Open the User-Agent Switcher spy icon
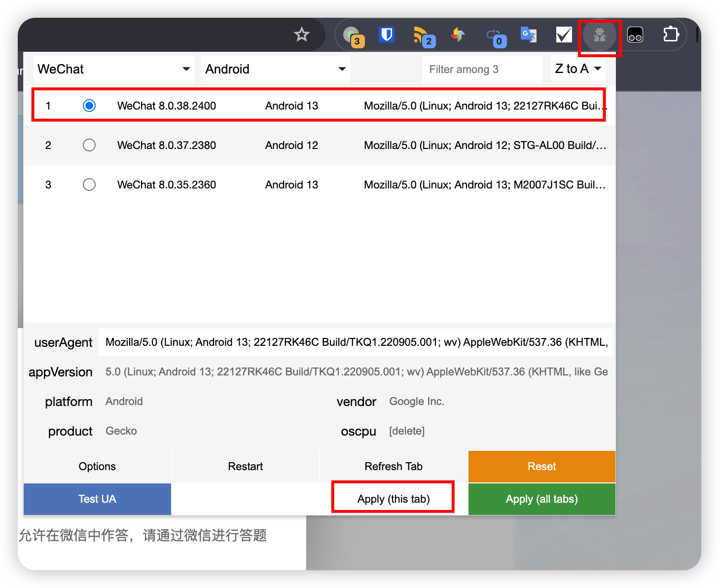Viewport: 719px width, 588px height. [599, 35]
